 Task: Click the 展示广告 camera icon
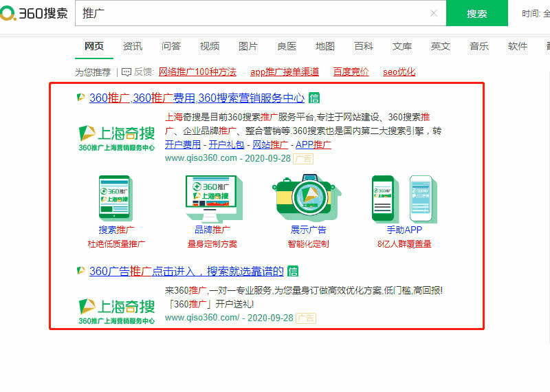click(x=306, y=197)
